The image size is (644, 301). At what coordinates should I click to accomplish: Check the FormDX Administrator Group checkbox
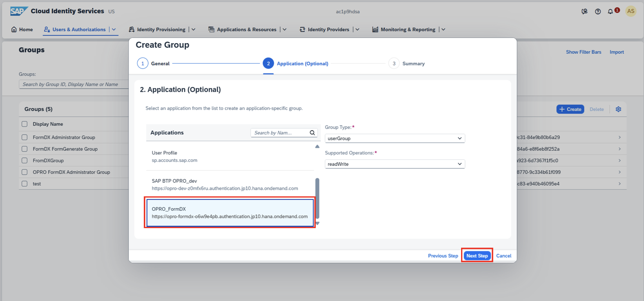click(25, 137)
